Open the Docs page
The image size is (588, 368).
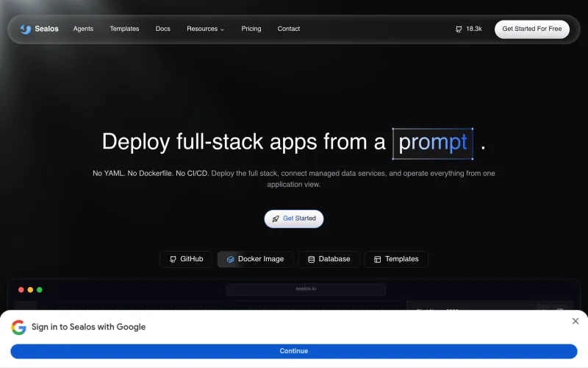coord(162,29)
